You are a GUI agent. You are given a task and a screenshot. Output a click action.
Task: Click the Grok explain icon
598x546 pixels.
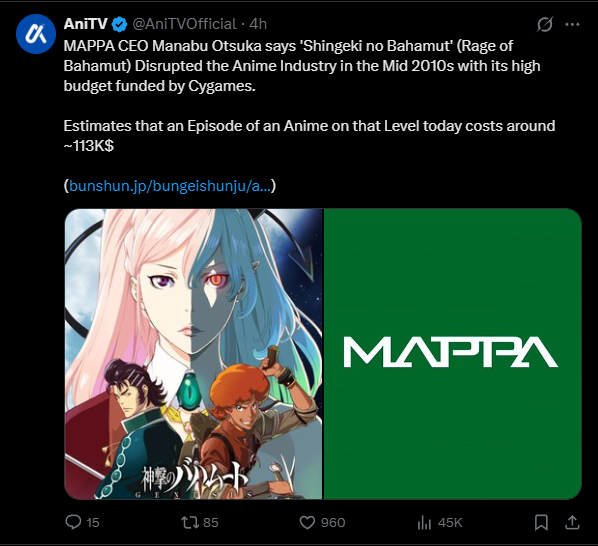[x=545, y=25]
